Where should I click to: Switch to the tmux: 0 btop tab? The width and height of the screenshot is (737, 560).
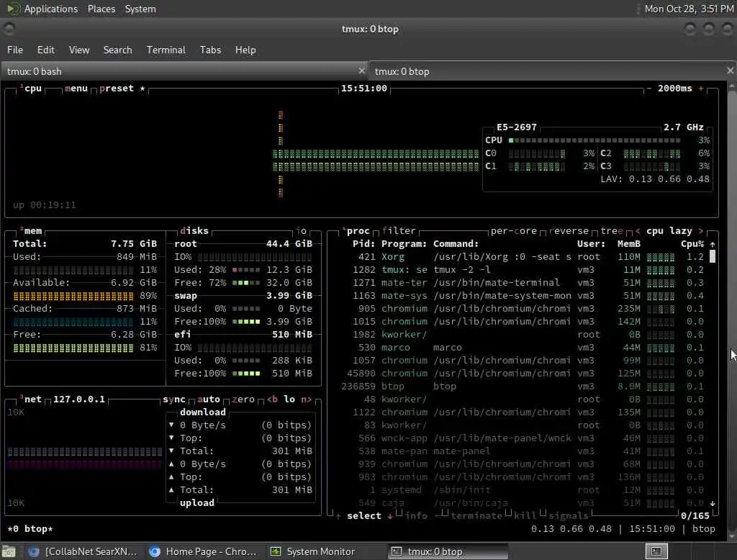point(552,71)
